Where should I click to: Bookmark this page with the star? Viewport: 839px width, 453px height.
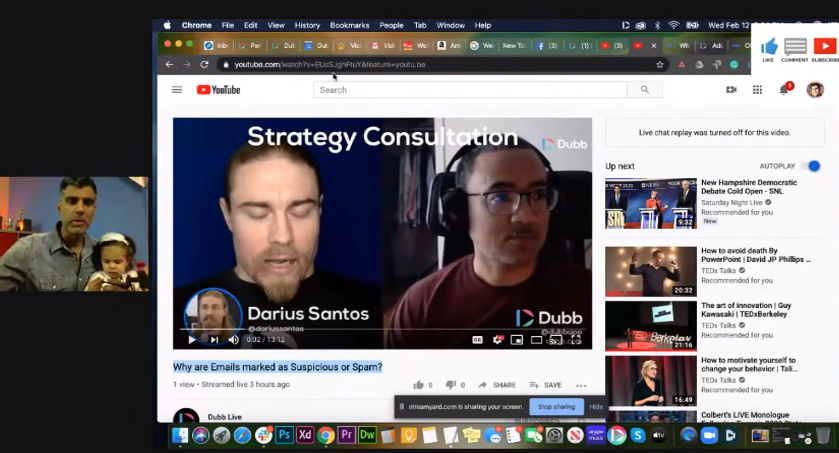pos(659,64)
